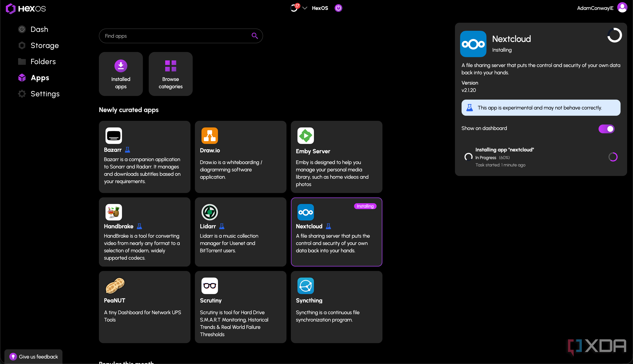This screenshot has height=364, width=633.
Task: Open Nextcloud card icon in app grid
Action: 306,212
